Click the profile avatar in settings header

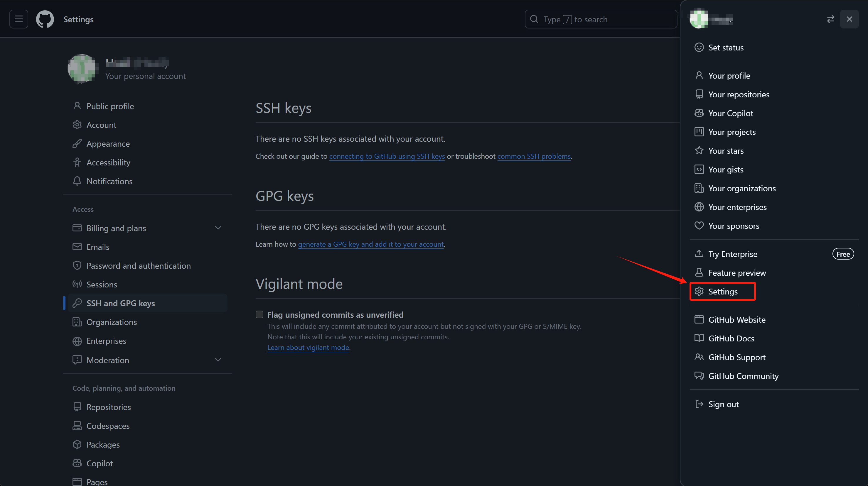82,68
